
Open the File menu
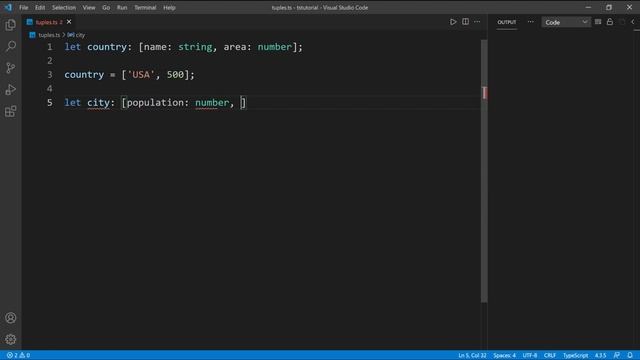24,7
